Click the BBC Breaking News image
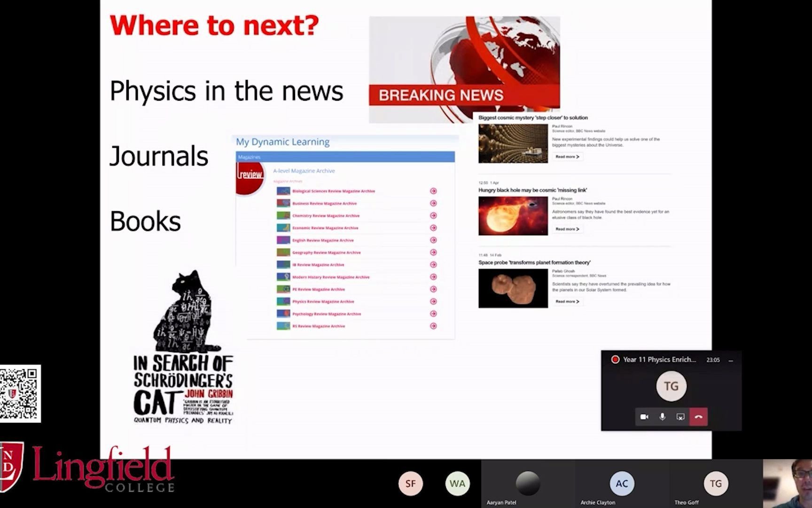The height and width of the screenshot is (508, 812). (x=464, y=70)
